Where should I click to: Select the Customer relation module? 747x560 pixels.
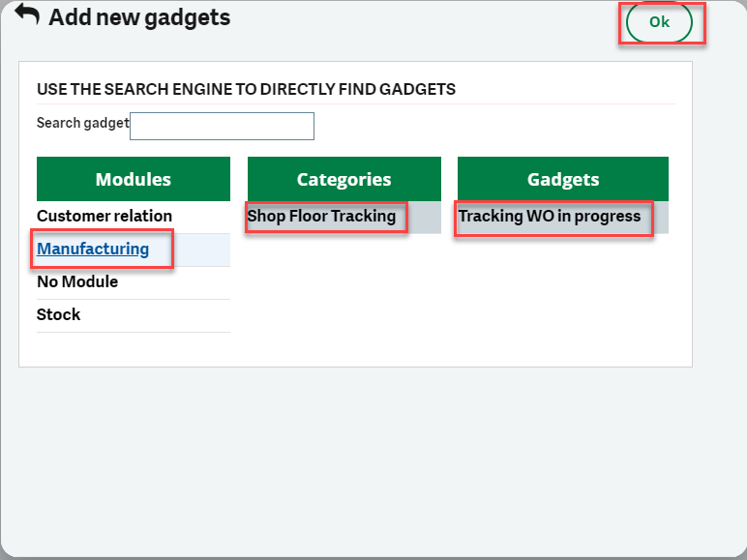click(x=105, y=216)
